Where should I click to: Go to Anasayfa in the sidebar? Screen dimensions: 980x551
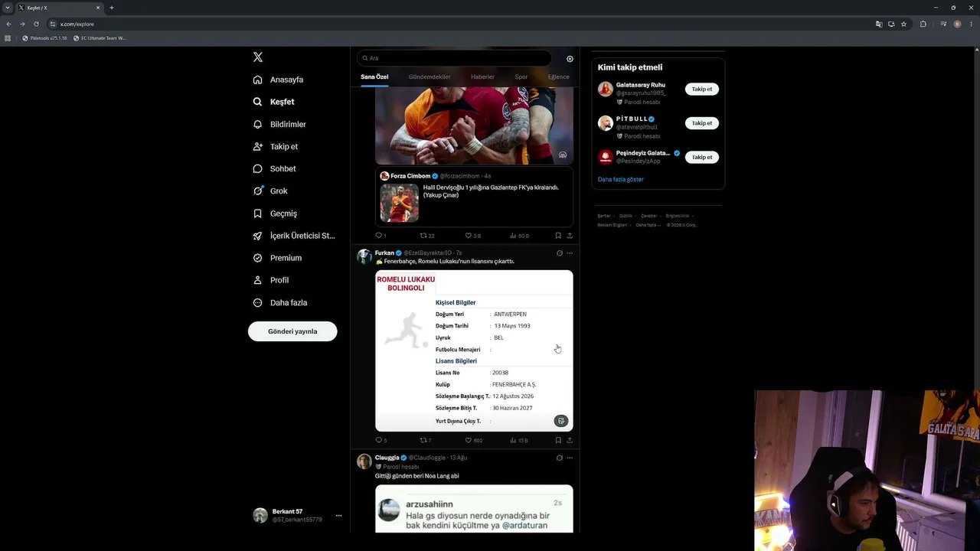[279, 80]
